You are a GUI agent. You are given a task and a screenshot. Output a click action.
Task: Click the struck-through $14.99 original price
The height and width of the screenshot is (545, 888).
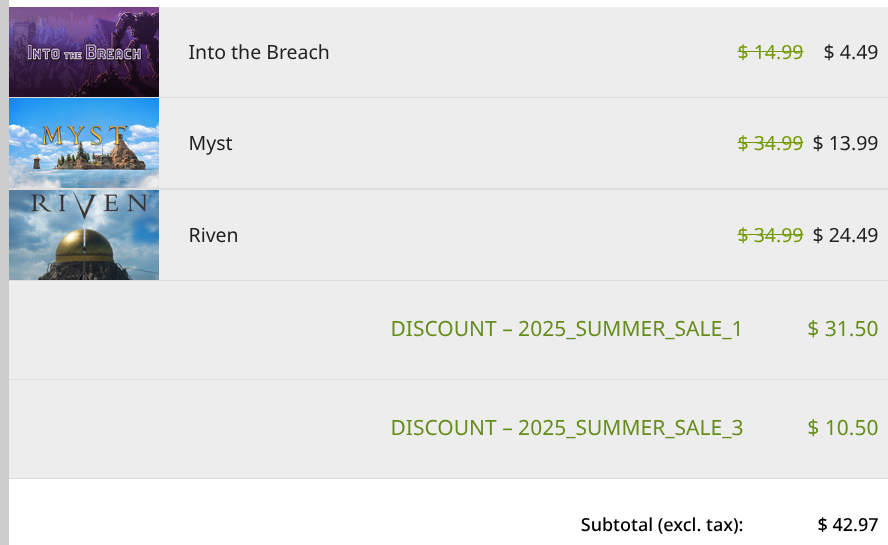(770, 52)
